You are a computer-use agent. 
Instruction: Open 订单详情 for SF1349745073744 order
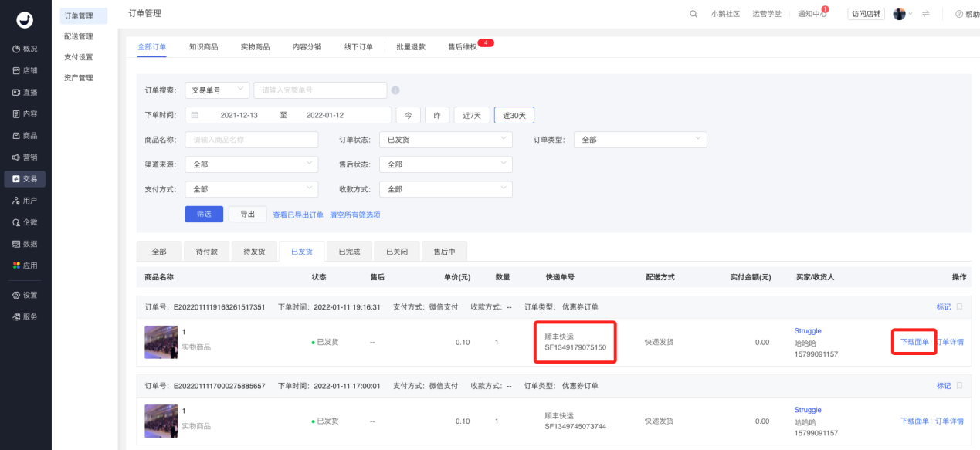click(949, 421)
